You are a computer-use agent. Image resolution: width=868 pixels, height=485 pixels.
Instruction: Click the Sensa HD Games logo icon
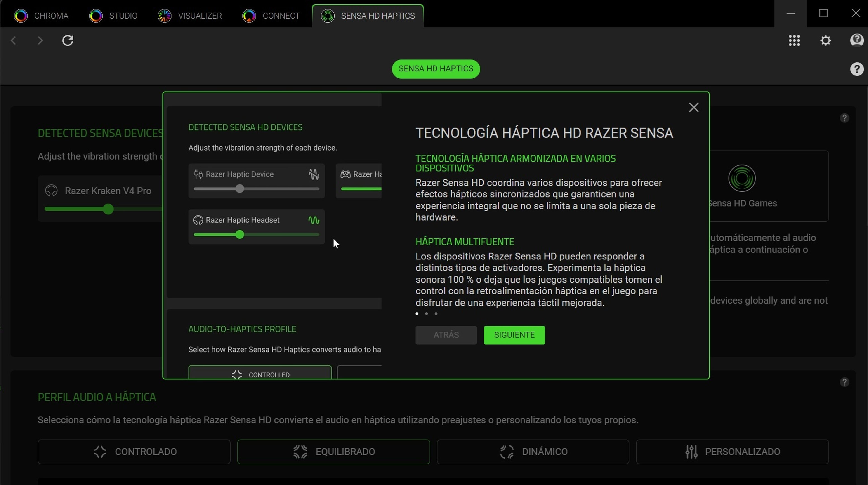click(x=742, y=178)
